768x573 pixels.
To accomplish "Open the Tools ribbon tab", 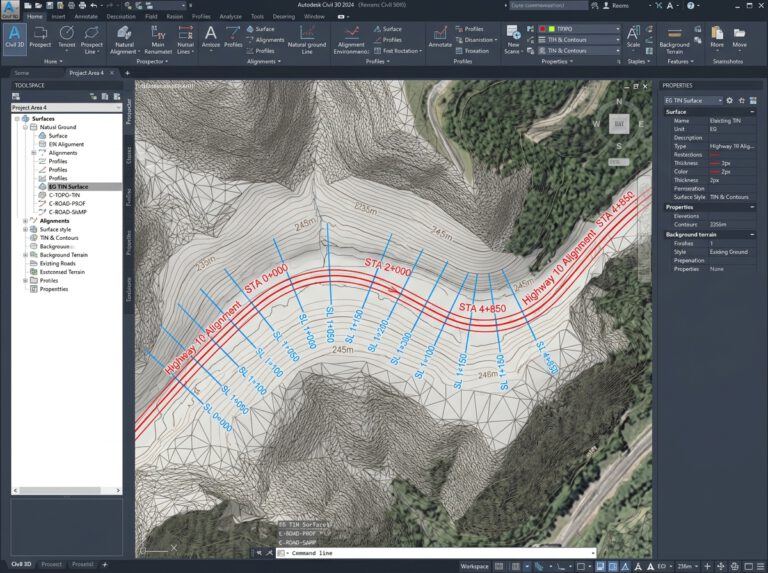I will coord(257,17).
